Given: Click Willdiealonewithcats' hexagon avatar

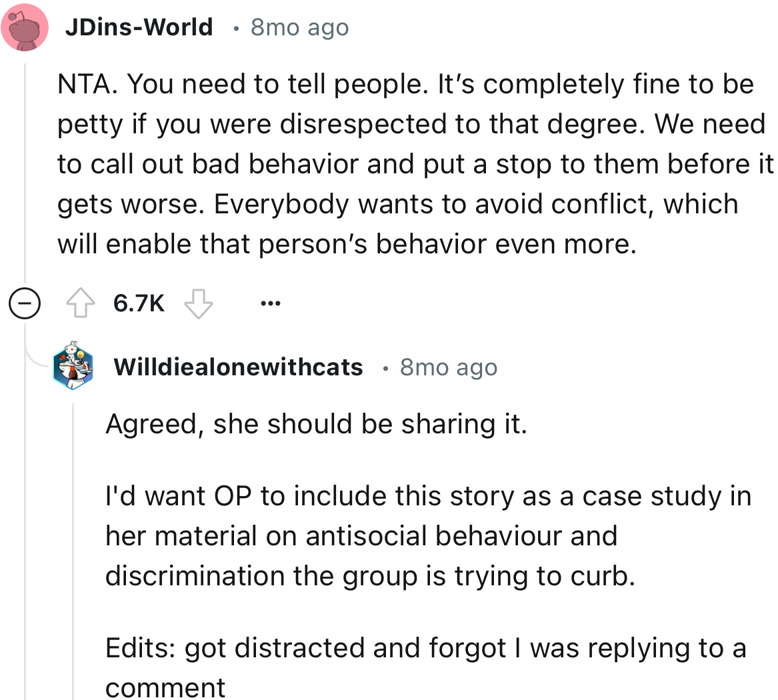Looking at the screenshot, I should pyautogui.click(x=73, y=366).
